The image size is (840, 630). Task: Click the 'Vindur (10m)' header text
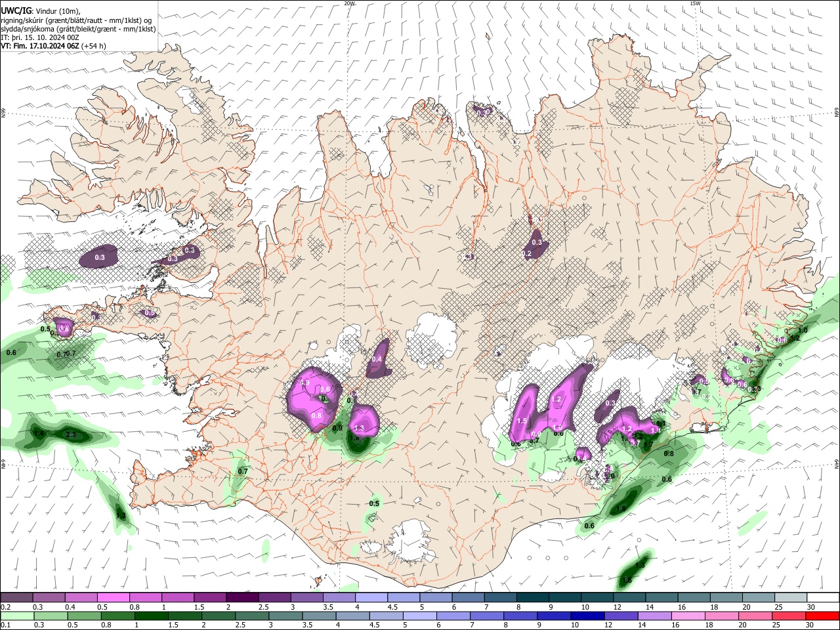pyautogui.click(x=58, y=11)
